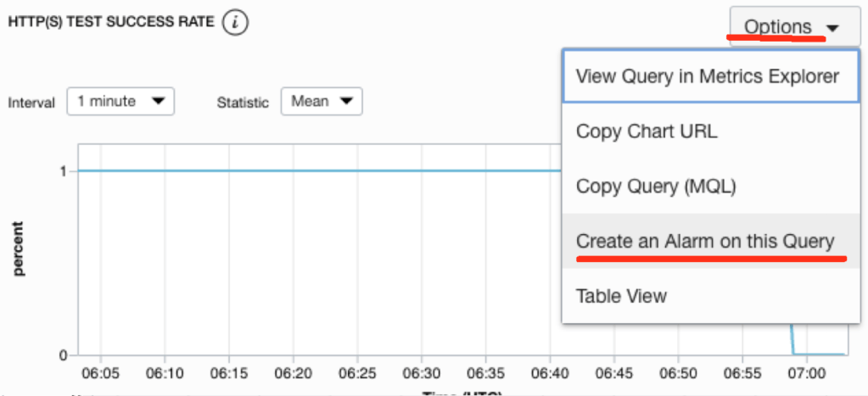Viewport: 868px width, 396px height.
Task: Switch to Table View from the menu
Action: [621, 296]
